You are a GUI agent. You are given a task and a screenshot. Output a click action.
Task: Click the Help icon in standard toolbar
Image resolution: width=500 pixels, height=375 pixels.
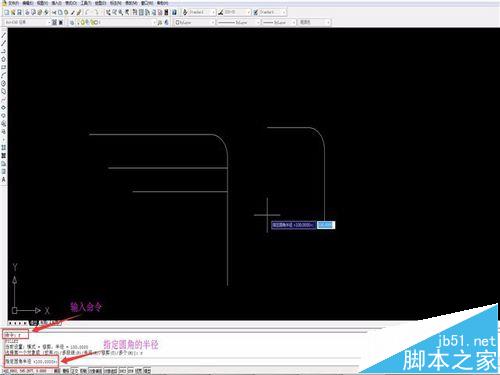click(x=174, y=12)
